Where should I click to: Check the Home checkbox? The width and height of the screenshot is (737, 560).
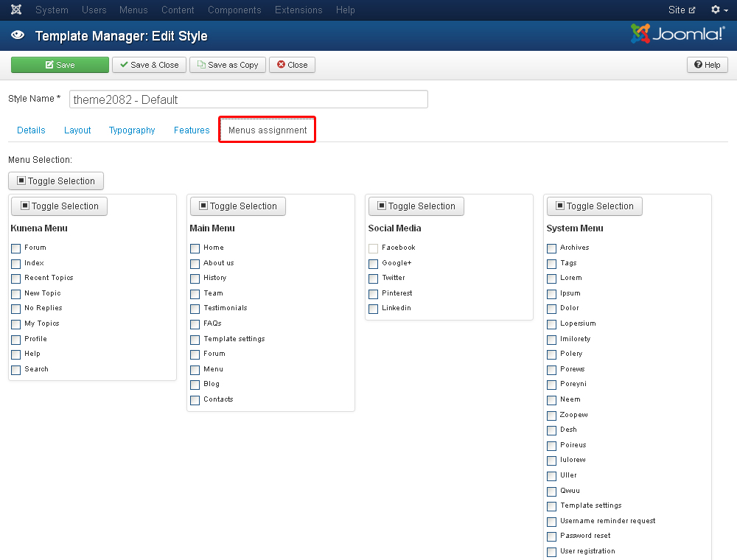(195, 248)
